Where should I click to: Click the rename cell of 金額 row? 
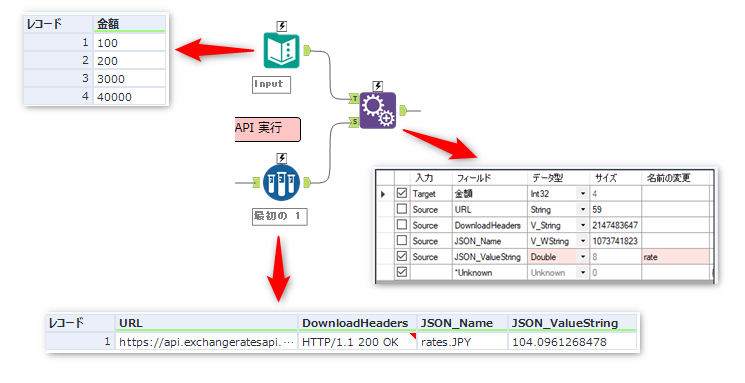click(676, 194)
